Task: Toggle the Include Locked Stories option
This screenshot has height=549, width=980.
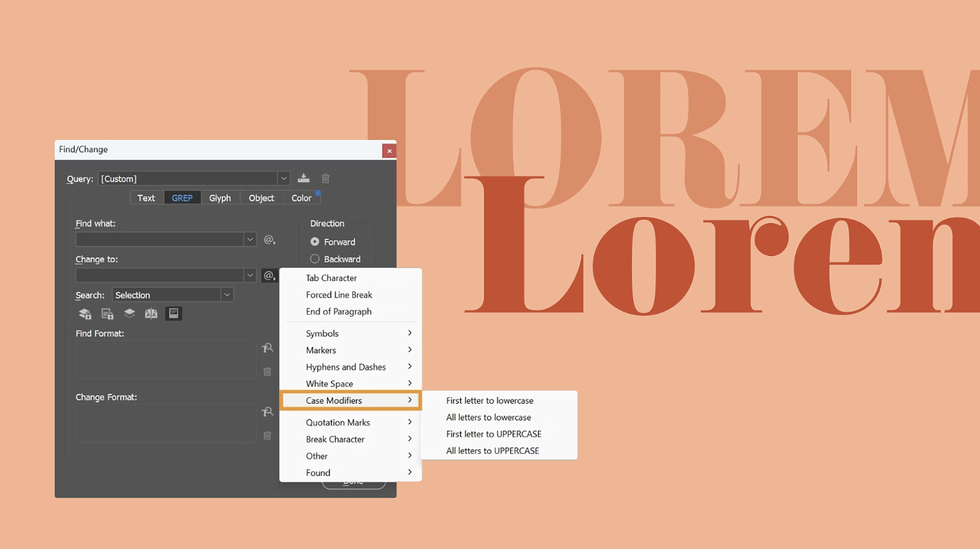Action: (107, 313)
